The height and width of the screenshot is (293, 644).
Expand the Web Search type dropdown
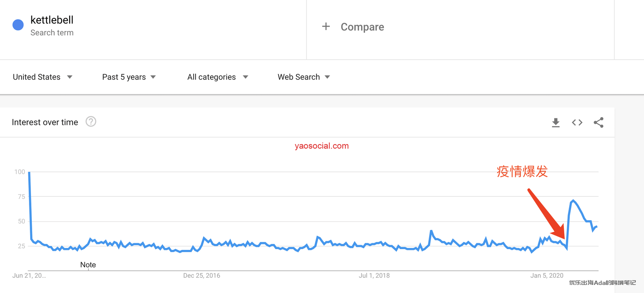[304, 77]
